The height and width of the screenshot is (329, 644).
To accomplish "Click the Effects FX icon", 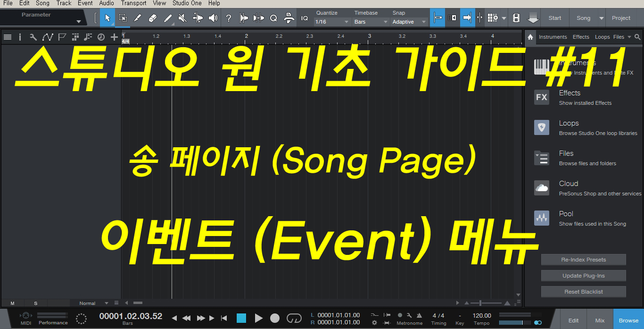I will point(542,97).
